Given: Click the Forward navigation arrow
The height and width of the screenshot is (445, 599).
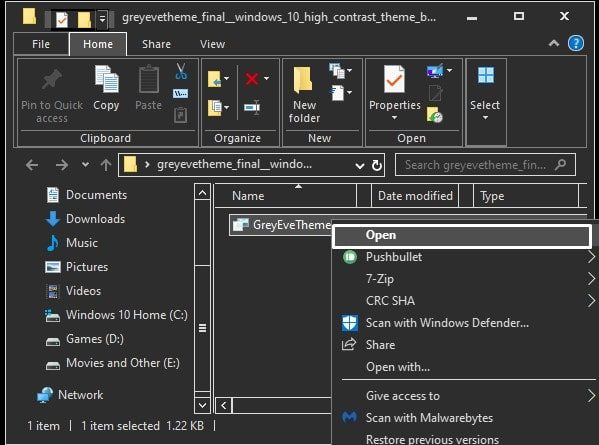Looking at the screenshot, I should coord(62,165).
